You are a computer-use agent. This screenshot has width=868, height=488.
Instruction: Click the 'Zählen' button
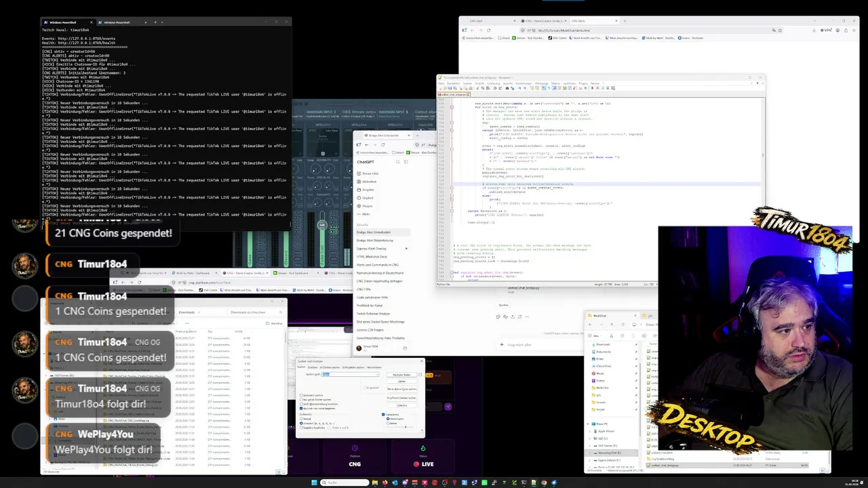pyautogui.click(x=401, y=381)
